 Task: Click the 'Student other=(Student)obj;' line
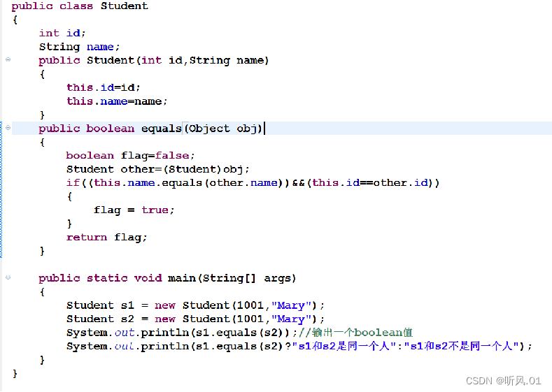pyautogui.click(x=157, y=170)
